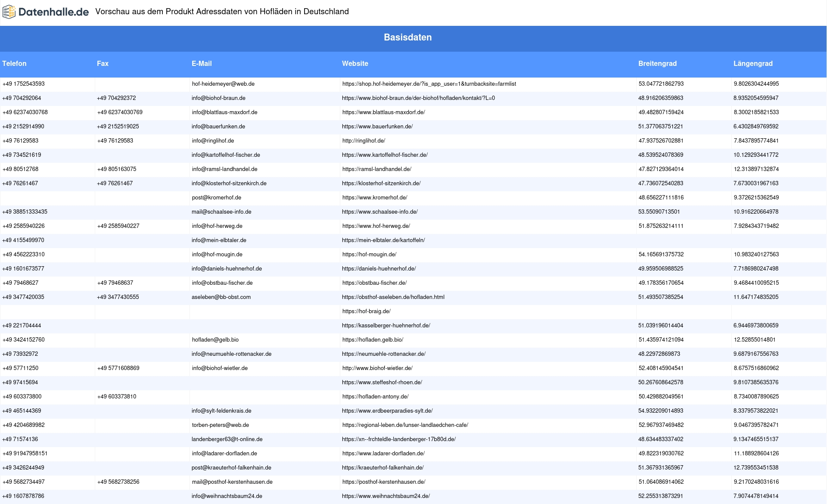Viewport: 827px width, 504px height.
Task: Select email hof-heidemeyer@web.de
Action: (x=223, y=84)
